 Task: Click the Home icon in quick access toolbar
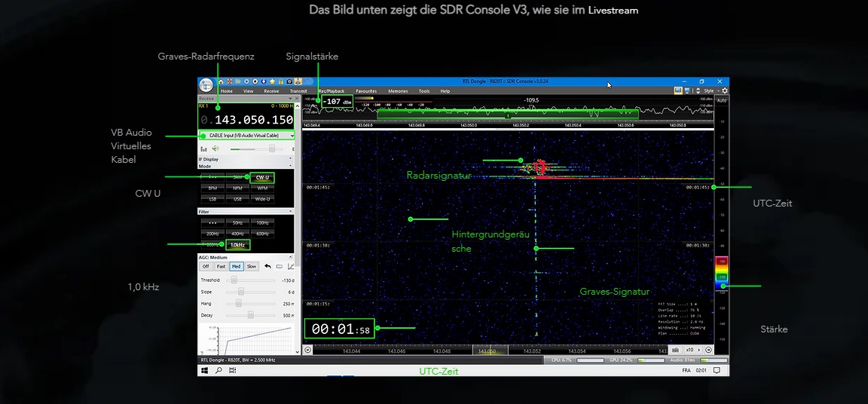(221, 81)
